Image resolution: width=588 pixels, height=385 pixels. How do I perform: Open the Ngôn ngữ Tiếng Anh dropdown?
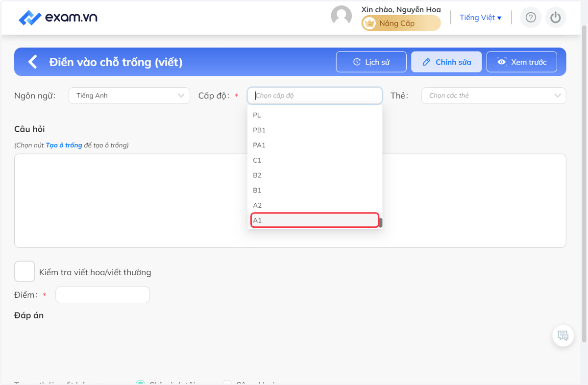(x=129, y=96)
